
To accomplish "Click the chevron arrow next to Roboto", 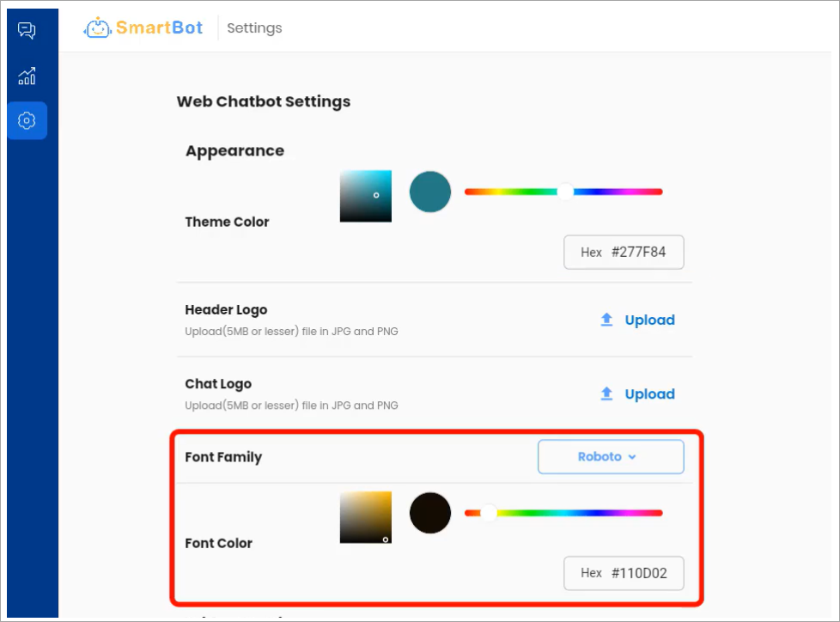I will (632, 457).
